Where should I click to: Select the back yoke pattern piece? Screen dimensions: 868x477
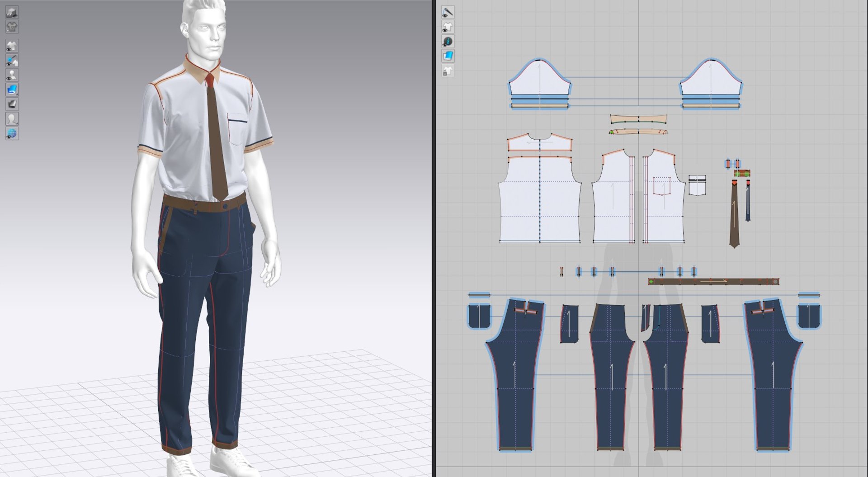click(540, 142)
